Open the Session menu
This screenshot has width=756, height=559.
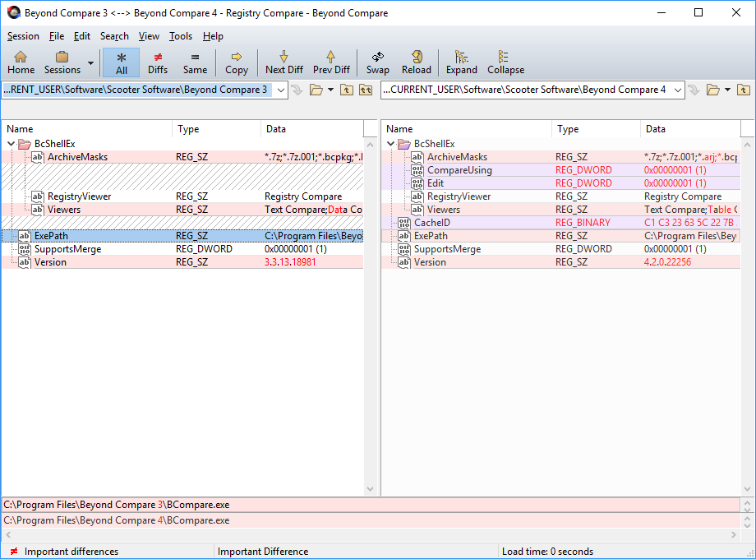[x=23, y=36]
